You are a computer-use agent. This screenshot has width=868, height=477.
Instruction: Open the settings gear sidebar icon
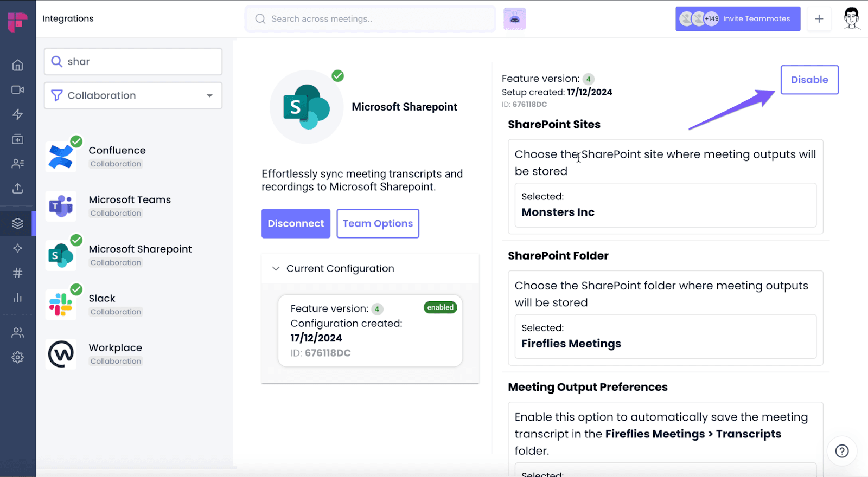17,357
